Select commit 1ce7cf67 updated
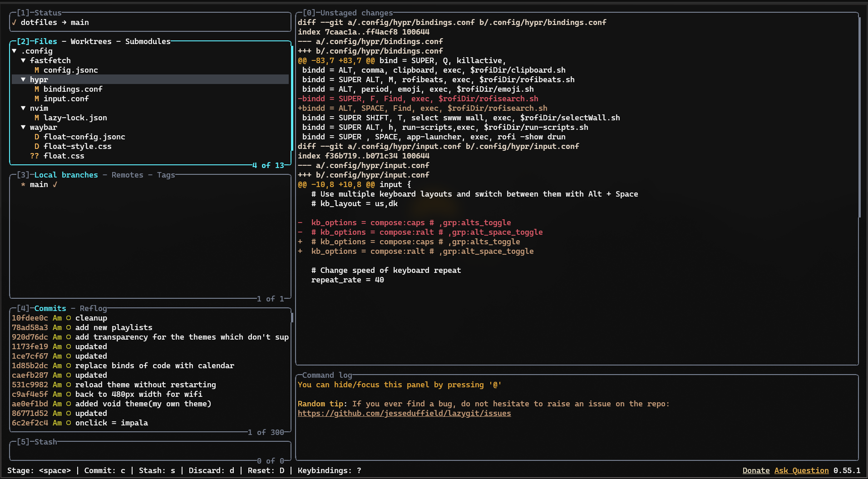Viewport: 868px width, 479px height. [150, 356]
